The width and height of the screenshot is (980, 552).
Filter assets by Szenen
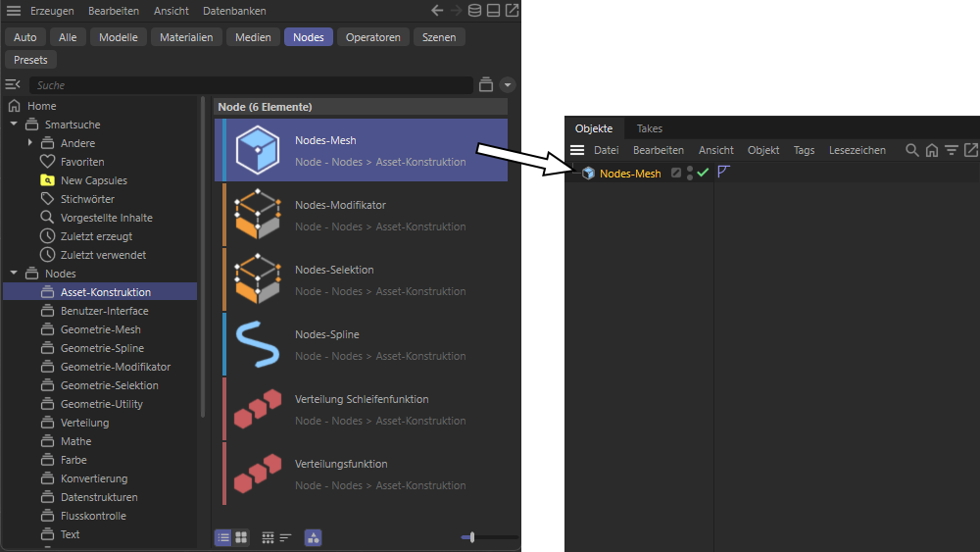point(439,37)
